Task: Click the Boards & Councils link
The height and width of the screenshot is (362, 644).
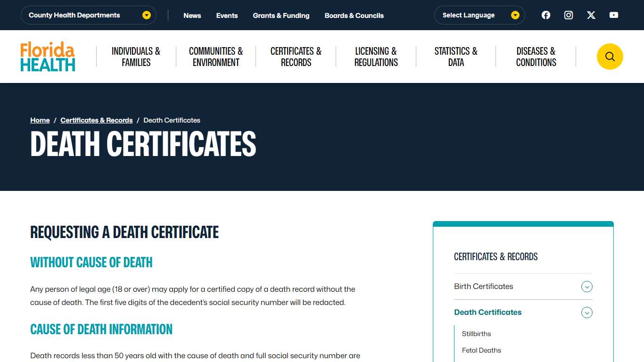Action: pyautogui.click(x=354, y=15)
